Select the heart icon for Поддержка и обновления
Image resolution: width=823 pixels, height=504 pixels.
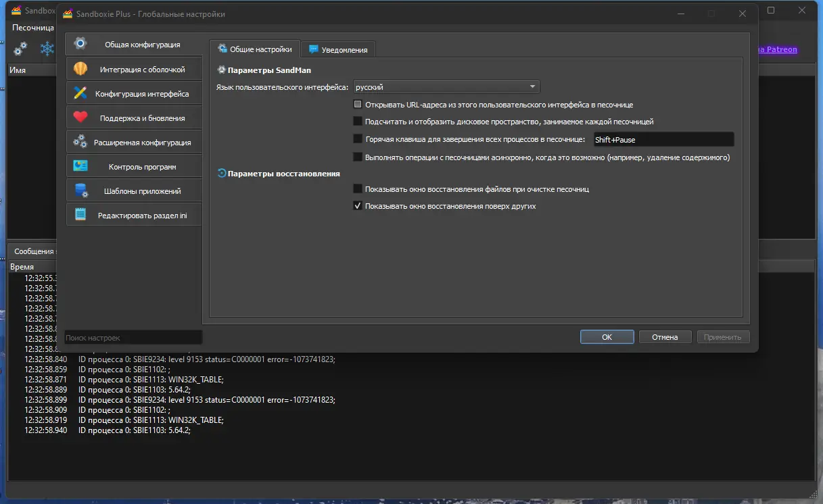click(80, 118)
